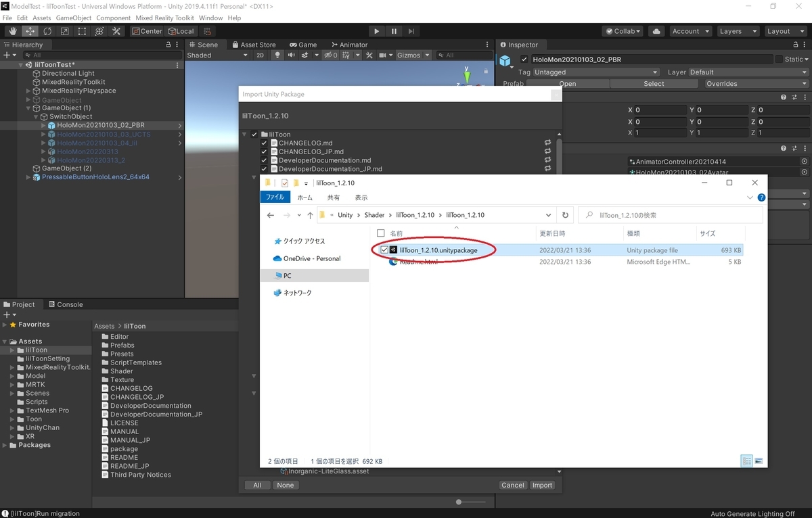
Task: Select Directional Light in Hierarchy
Action: coord(68,73)
